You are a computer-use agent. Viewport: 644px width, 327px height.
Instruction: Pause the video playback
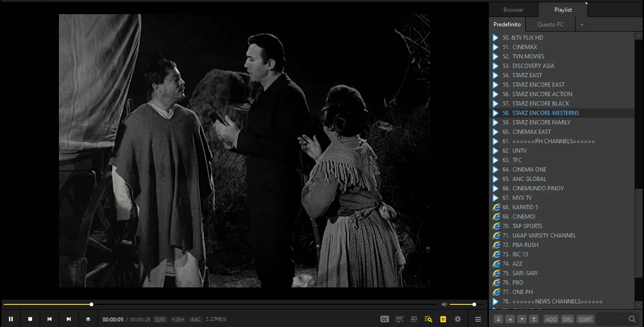tap(11, 319)
